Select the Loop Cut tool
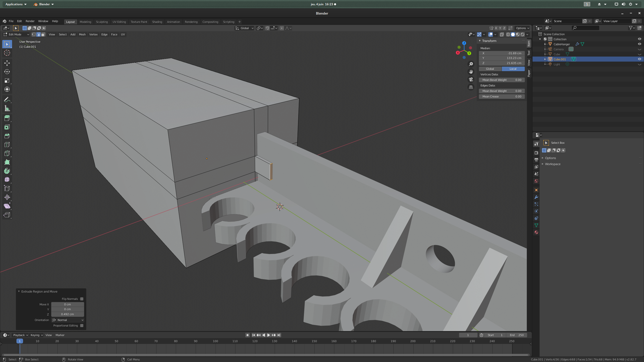Image resolution: width=644 pixels, height=362 pixels. coord(7,145)
